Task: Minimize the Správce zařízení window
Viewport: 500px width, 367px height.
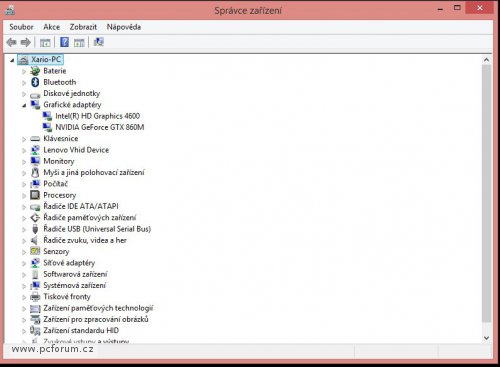Action: [x=440, y=9]
